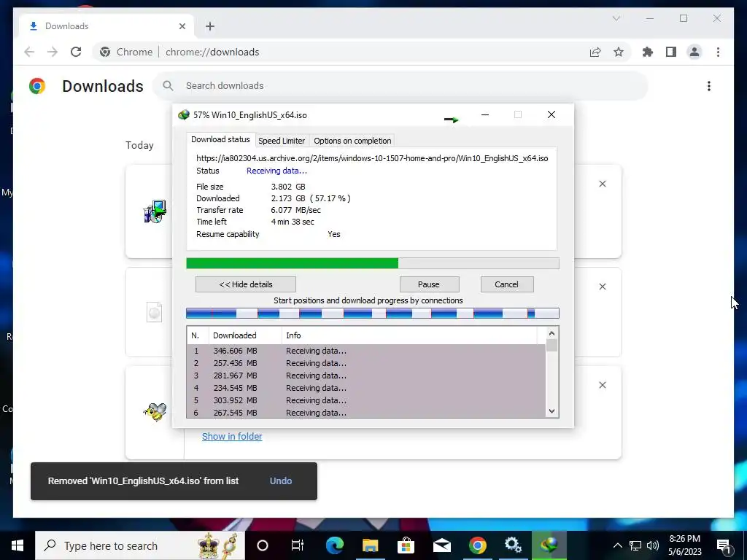
Task: Undo removing Win10_EnglishUS_x64.iso
Action: (281, 481)
